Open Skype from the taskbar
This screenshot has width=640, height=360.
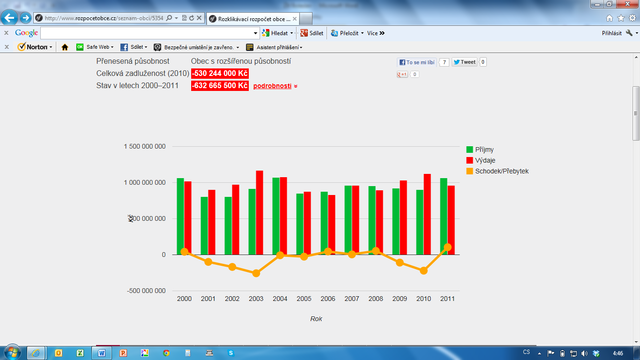tap(231, 353)
